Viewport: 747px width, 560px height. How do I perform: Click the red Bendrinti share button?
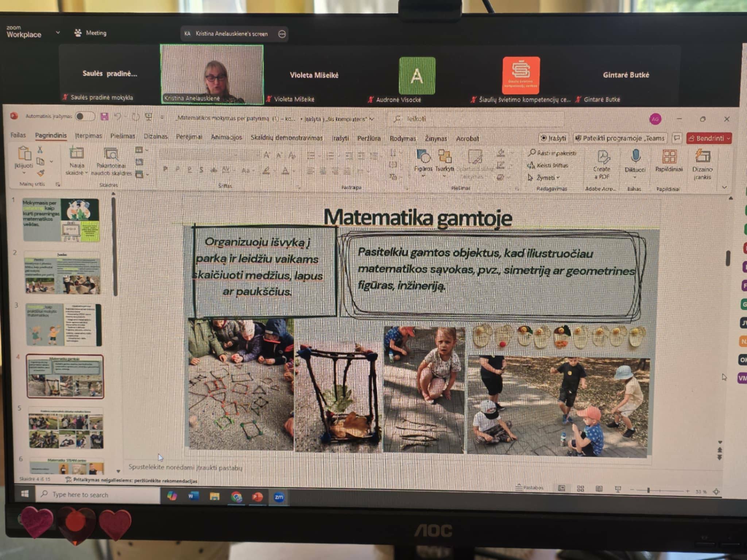tap(709, 138)
